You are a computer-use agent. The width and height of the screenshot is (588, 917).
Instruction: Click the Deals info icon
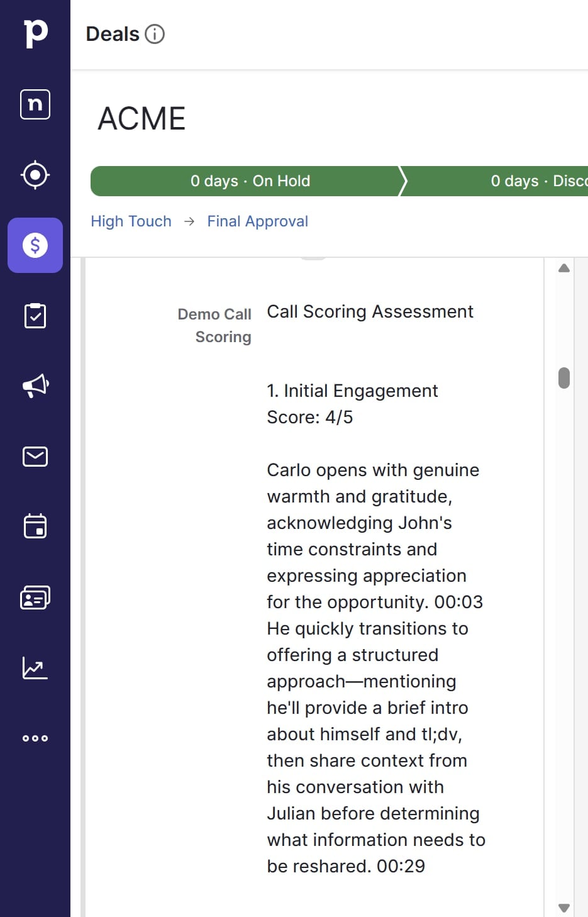155,34
